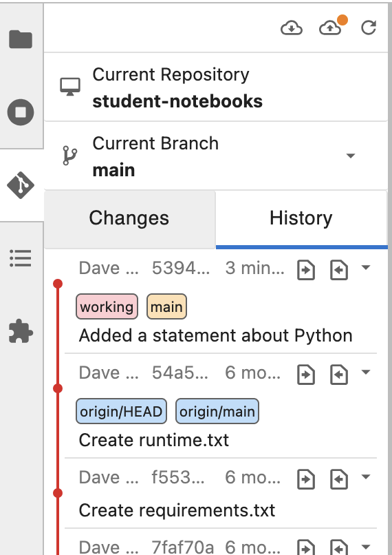Click the left-arrow file icon on commit 54a5

point(339,375)
